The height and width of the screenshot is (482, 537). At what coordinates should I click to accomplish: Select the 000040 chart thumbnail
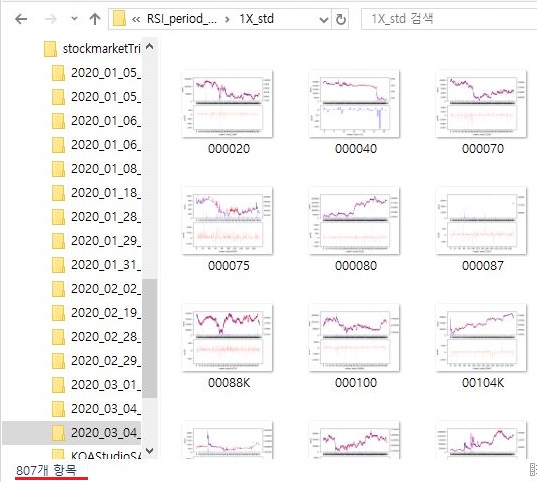click(x=354, y=104)
